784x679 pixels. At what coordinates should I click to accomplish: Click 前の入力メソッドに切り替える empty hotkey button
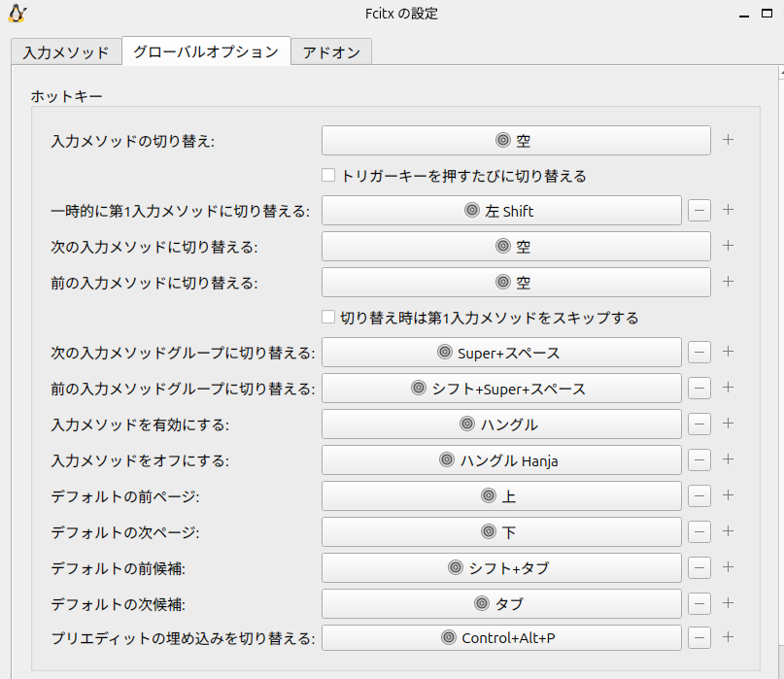point(516,282)
